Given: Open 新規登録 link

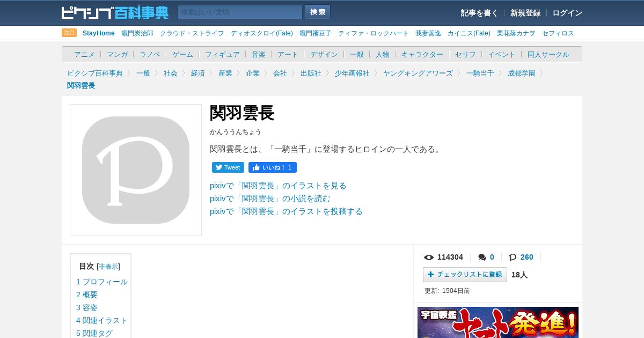Looking at the screenshot, I should [525, 13].
